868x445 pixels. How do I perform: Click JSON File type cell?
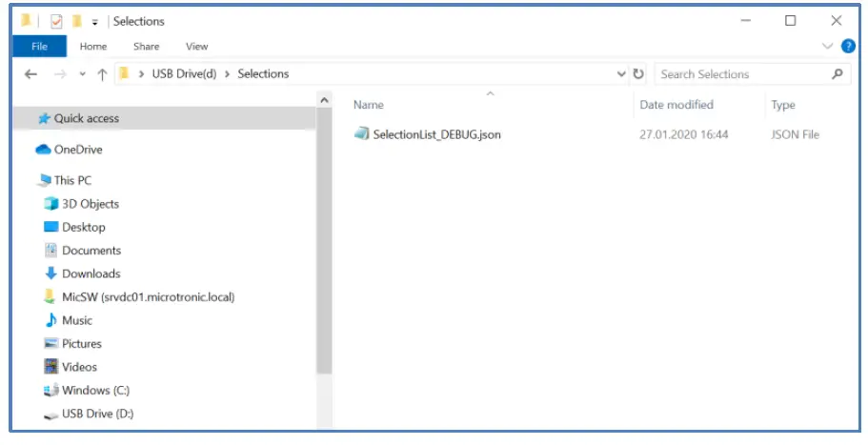point(795,134)
